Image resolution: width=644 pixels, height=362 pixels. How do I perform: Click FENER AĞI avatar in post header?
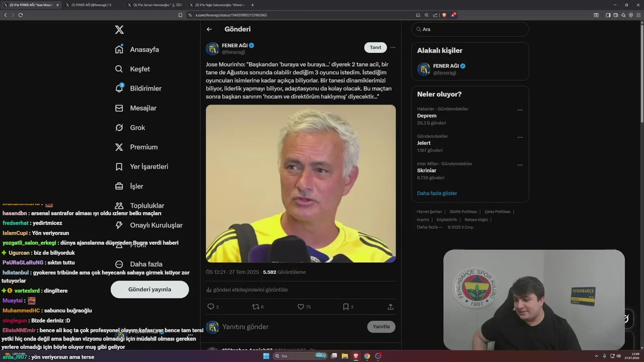212,49
